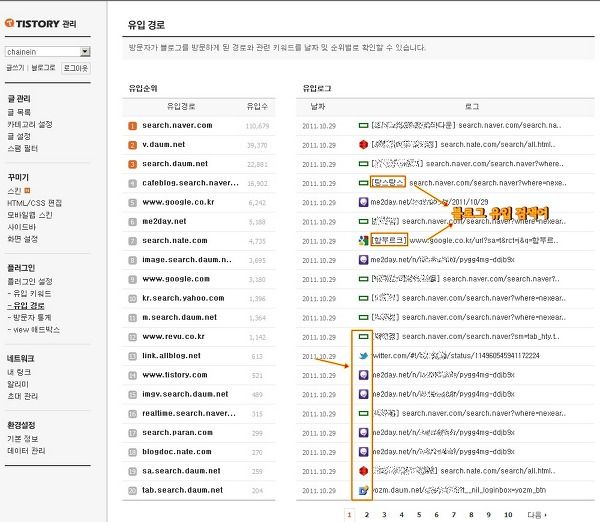600x522 pixels.
Task: Click the rank 12 badge beside www.revu.co.kr
Action: tap(132, 337)
